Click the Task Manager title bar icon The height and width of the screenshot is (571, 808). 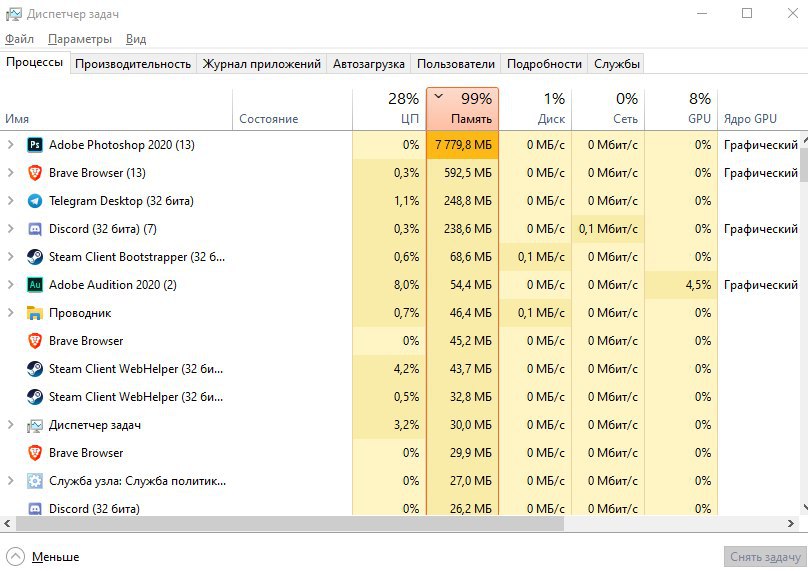click(13, 14)
